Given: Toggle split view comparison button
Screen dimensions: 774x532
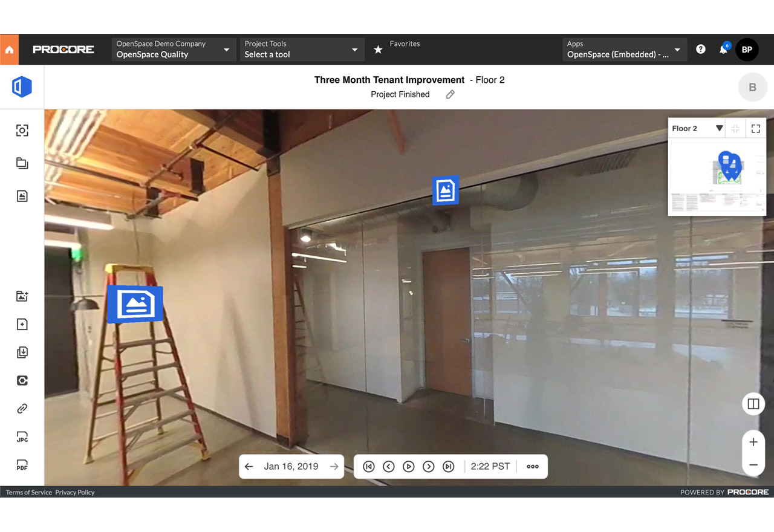Looking at the screenshot, I should click(753, 404).
